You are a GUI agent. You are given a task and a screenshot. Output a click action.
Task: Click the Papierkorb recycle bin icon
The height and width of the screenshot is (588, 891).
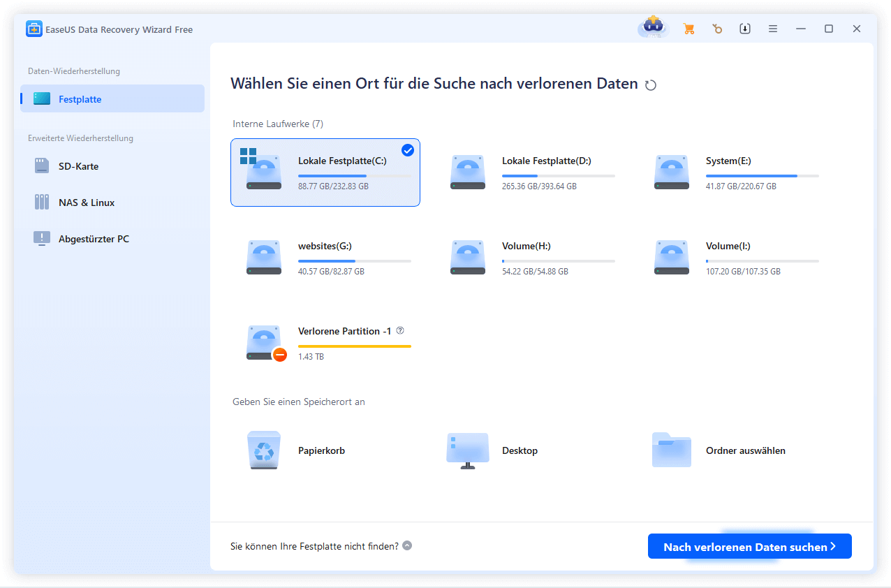click(264, 450)
